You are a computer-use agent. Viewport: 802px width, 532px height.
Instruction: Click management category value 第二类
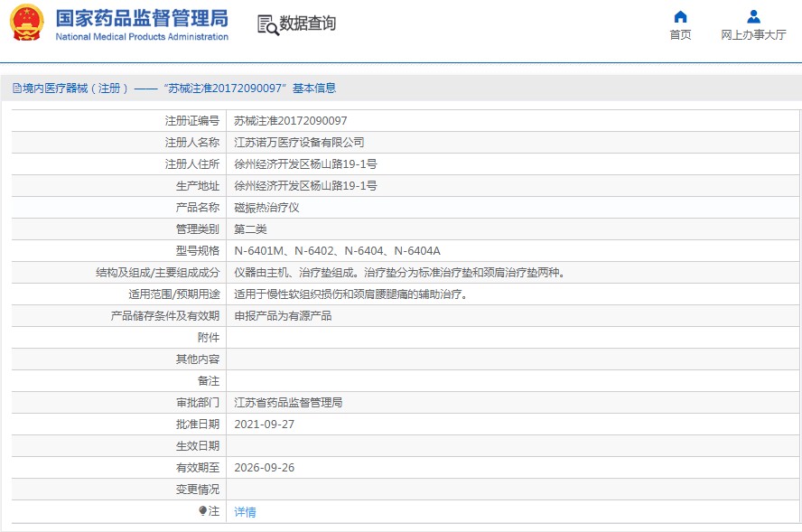click(250, 229)
